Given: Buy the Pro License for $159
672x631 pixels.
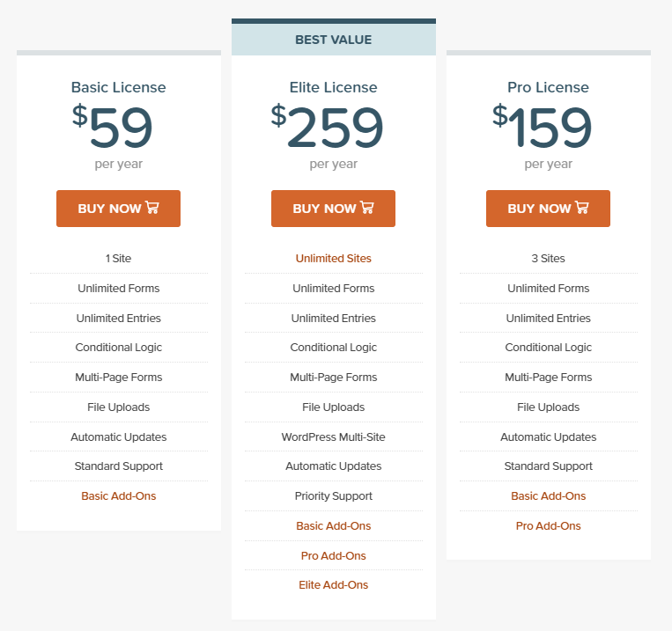Looking at the screenshot, I should 548,209.
